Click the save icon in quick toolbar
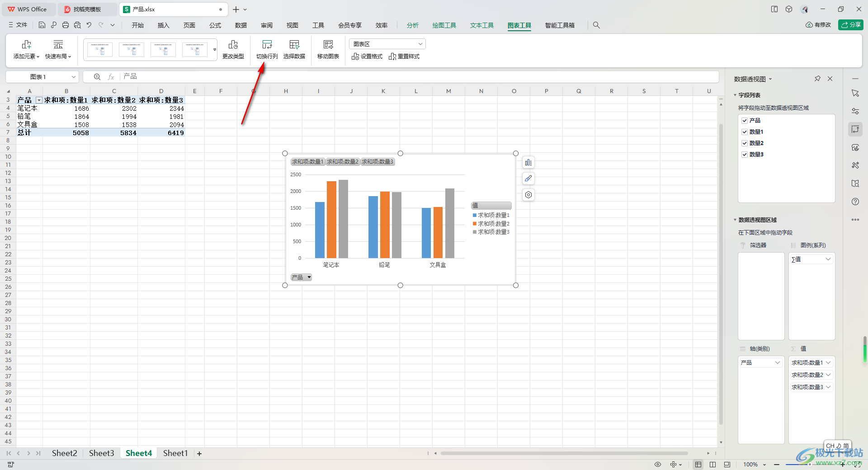The height and width of the screenshot is (470, 868). [42, 25]
